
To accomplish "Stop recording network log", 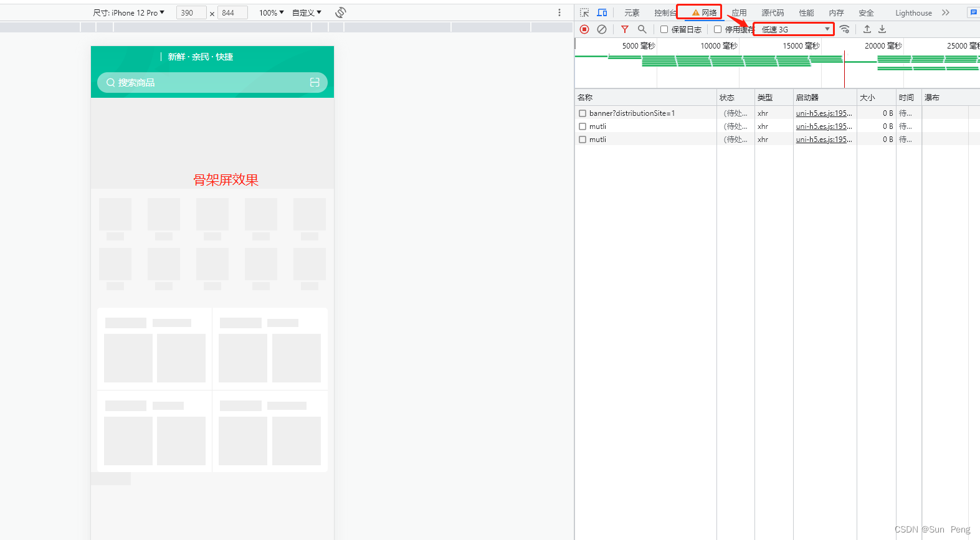I will (x=584, y=29).
